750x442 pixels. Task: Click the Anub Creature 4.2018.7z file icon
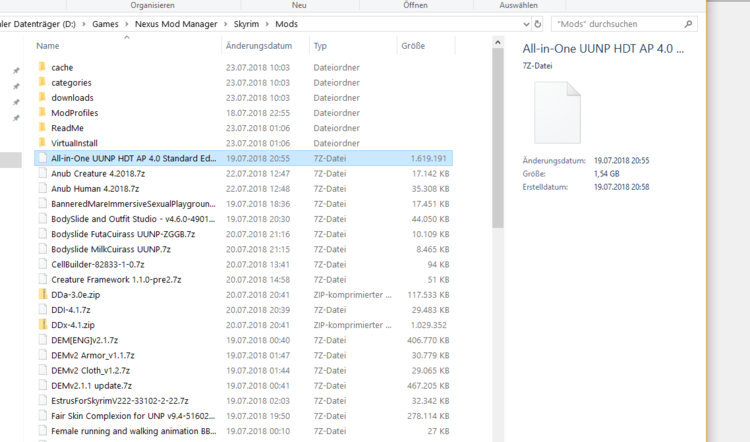pyautogui.click(x=43, y=173)
